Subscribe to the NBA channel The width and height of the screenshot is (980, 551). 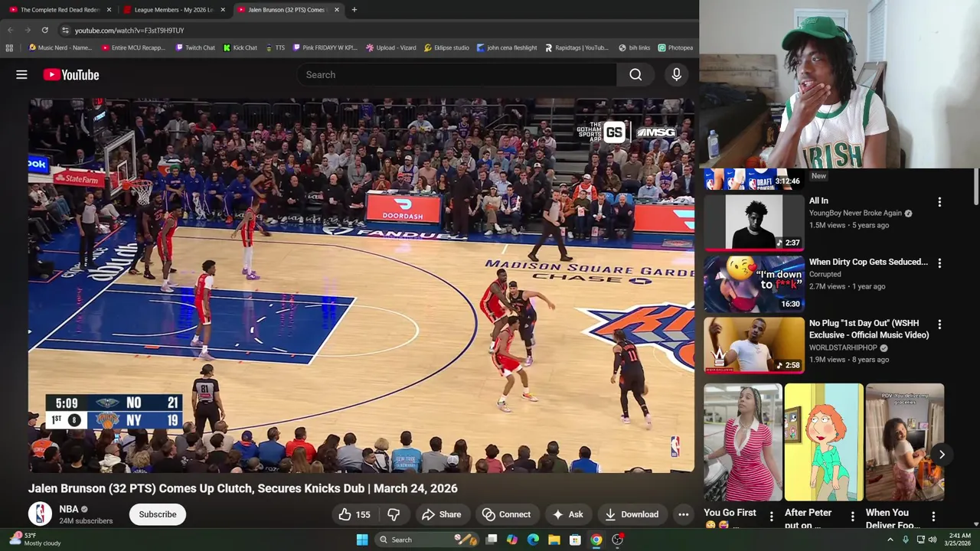pyautogui.click(x=158, y=514)
